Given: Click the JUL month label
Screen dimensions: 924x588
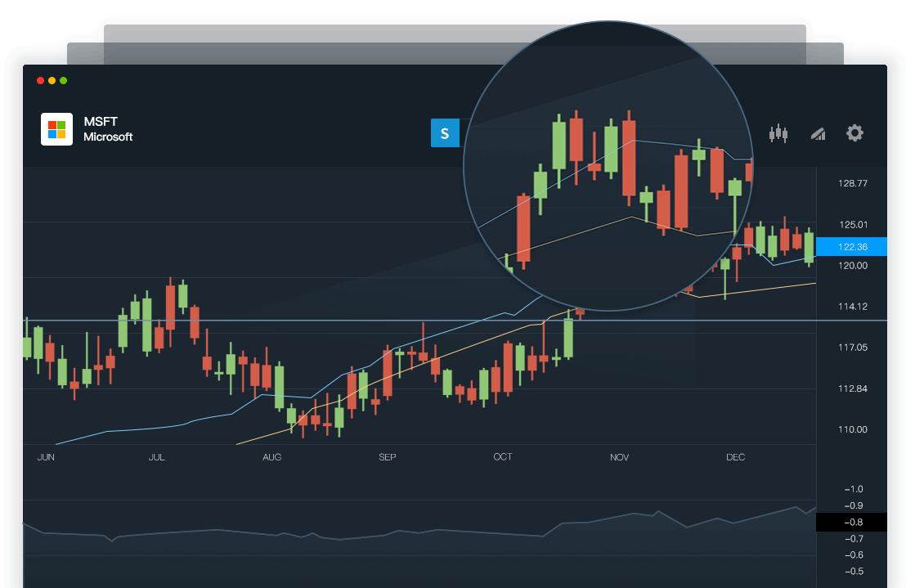Looking at the screenshot, I should pyautogui.click(x=157, y=457).
